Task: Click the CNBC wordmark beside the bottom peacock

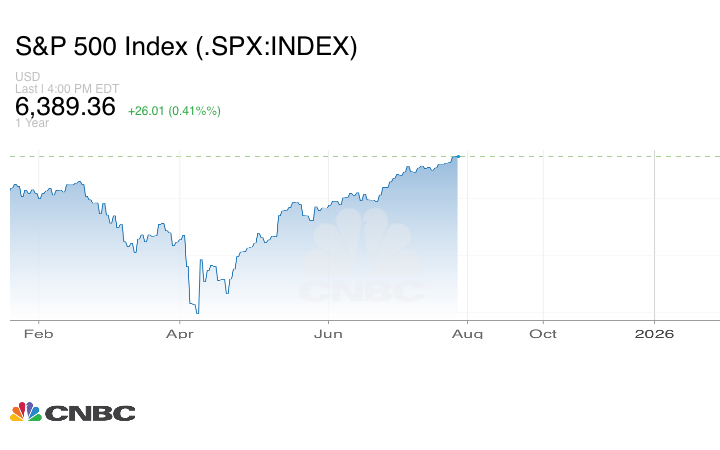Action: pos(90,413)
